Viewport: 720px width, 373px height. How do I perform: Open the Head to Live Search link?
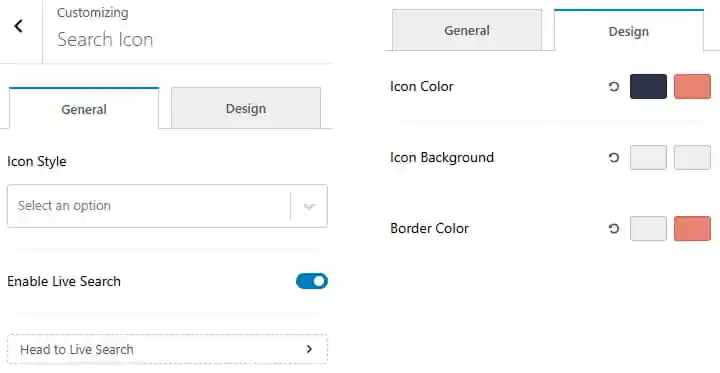167,349
